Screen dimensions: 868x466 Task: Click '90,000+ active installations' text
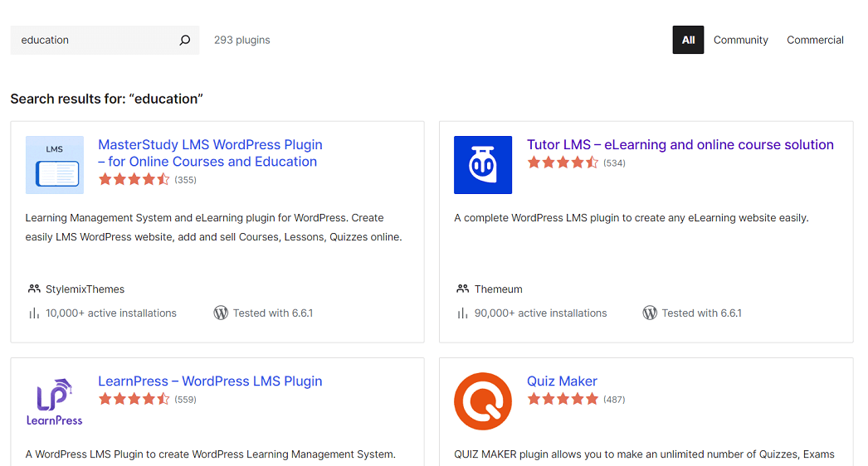coord(540,313)
